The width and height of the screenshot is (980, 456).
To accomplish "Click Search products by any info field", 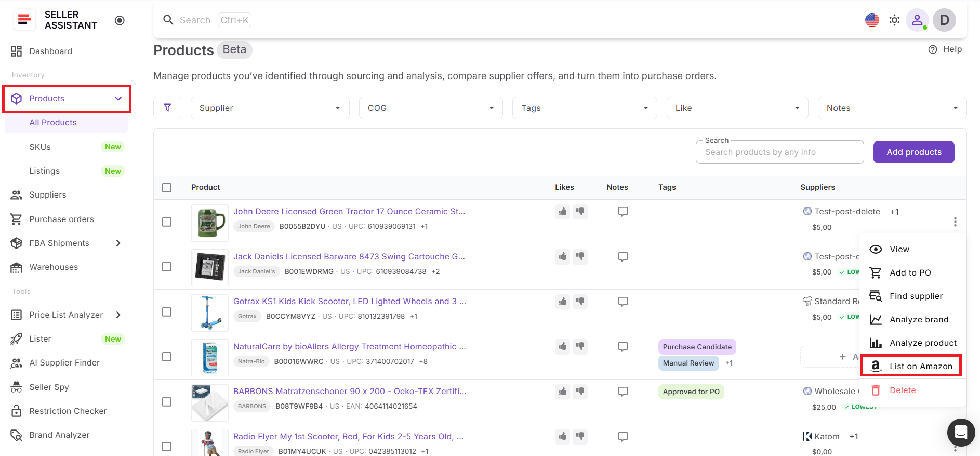I will [x=779, y=152].
